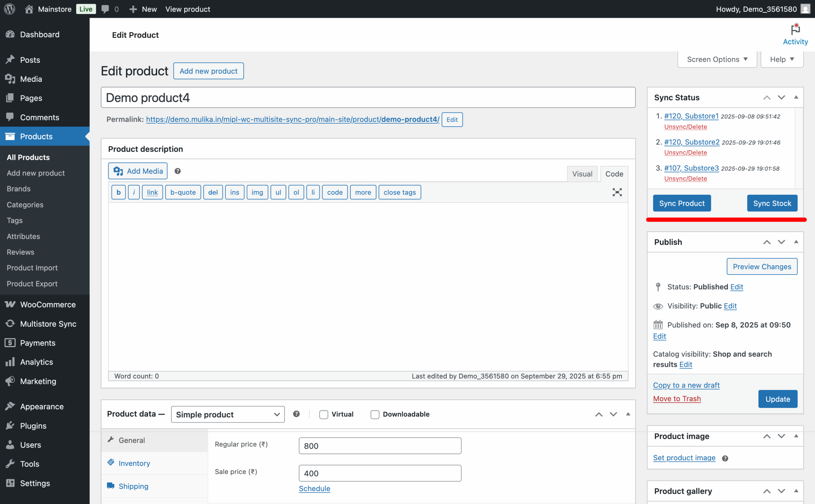Collapse the Sync Status panel
This screenshot has width=815, height=504.
point(796,97)
